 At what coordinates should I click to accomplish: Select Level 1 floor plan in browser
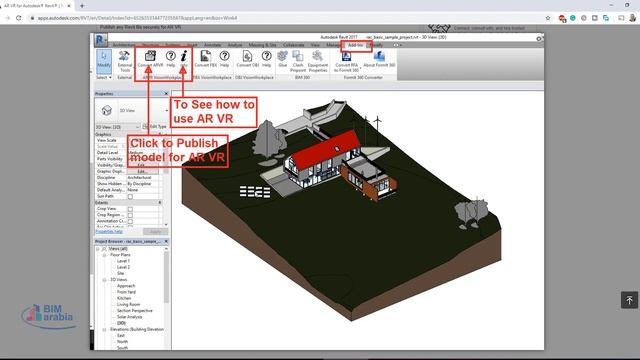[123, 261]
